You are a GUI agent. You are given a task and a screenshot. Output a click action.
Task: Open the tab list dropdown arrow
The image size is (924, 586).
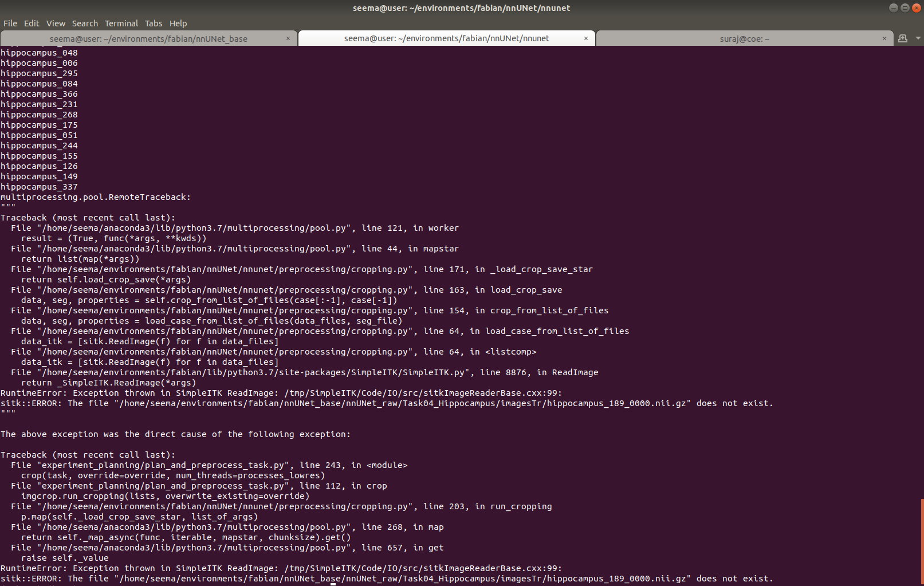pyautogui.click(x=918, y=38)
